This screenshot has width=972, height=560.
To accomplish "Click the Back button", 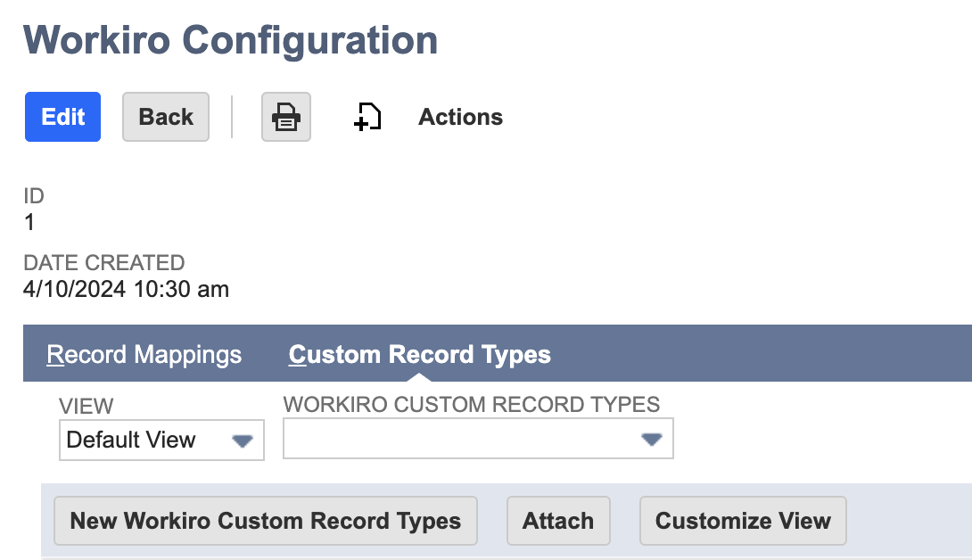I will [x=165, y=116].
